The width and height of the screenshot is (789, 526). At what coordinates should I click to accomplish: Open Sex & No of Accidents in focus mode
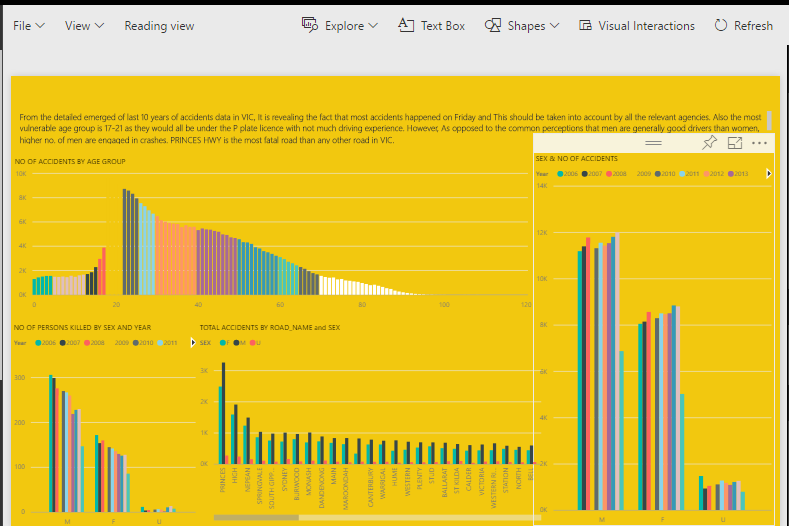pos(735,143)
